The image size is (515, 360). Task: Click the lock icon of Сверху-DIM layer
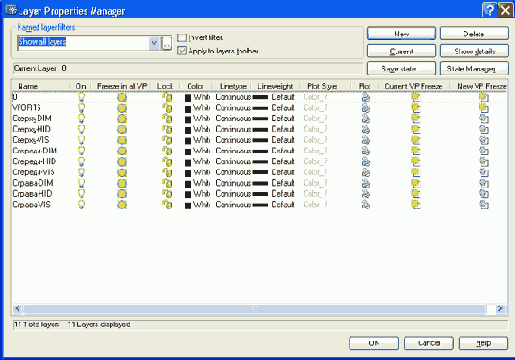click(x=167, y=119)
